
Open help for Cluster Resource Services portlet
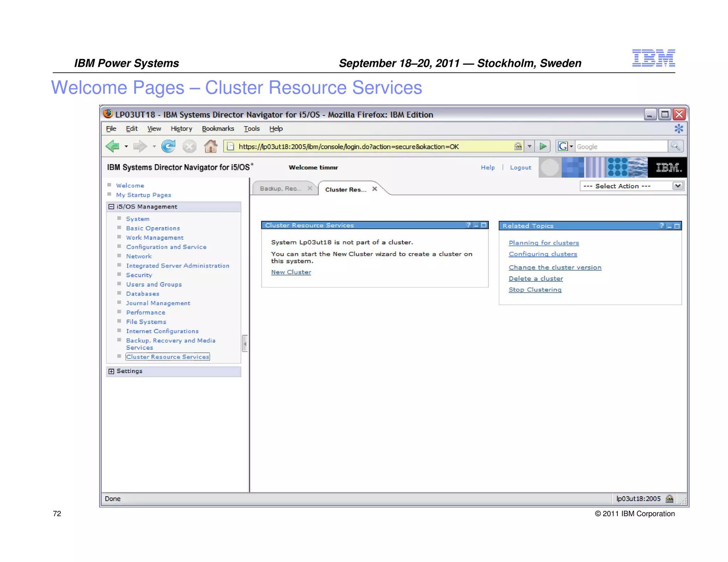click(469, 225)
